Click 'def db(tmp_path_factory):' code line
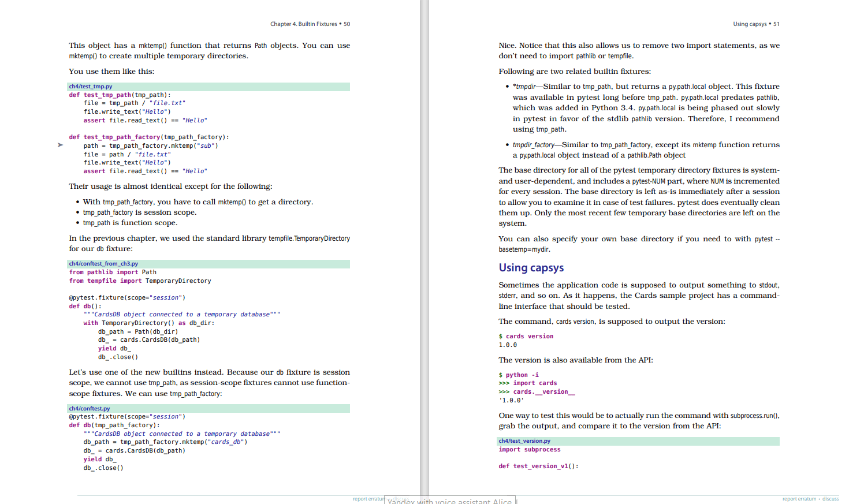Screen dimensions: 849x504 click(x=114, y=425)
